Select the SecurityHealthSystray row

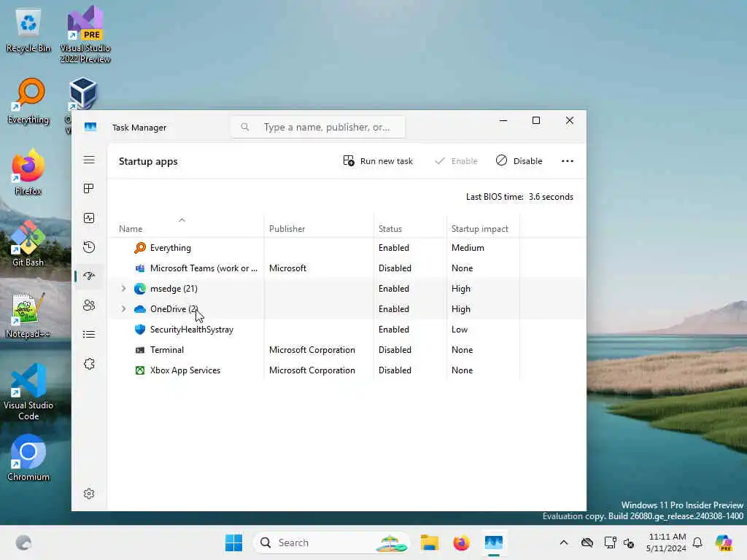[x=347, y=330]
